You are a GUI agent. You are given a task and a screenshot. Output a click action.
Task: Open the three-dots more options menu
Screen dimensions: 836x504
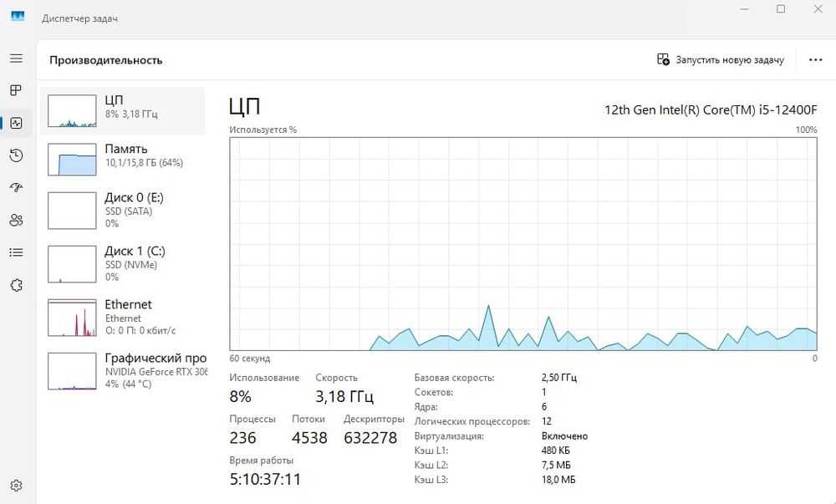[815, 59]
